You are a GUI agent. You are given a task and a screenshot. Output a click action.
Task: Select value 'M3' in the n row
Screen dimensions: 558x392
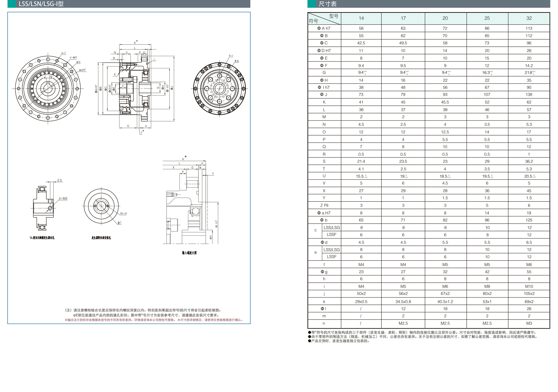529,323
